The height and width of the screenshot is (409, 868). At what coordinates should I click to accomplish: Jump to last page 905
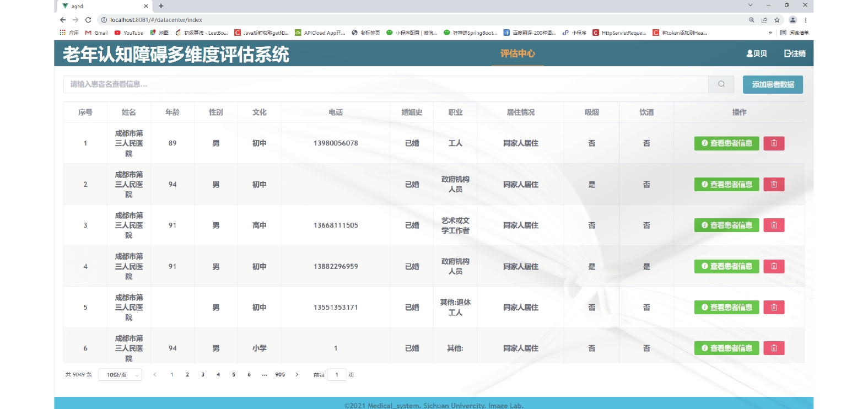click(x=280, y=375)
